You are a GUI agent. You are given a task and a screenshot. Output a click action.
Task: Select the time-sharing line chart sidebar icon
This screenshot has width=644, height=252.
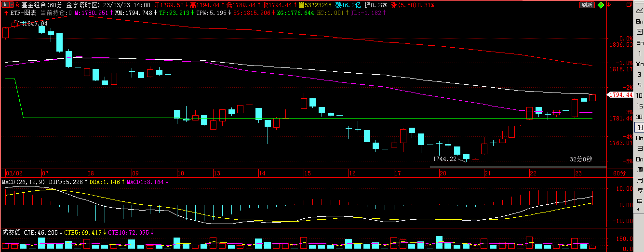pos(639,11)
